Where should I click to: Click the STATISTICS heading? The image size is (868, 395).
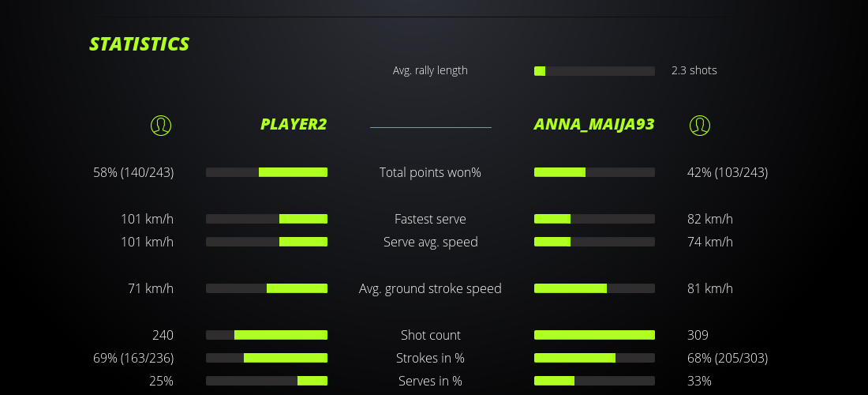pyautogui.click(x=140, y=44)
